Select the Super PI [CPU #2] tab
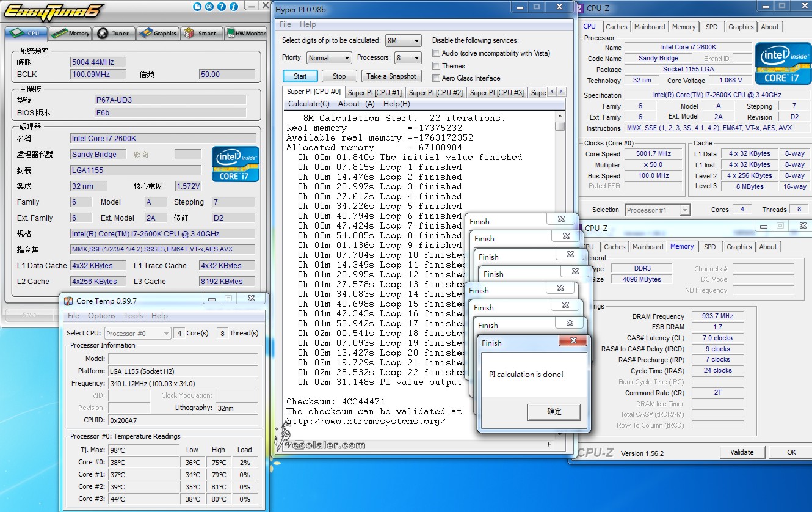 (x=436, y=93)
